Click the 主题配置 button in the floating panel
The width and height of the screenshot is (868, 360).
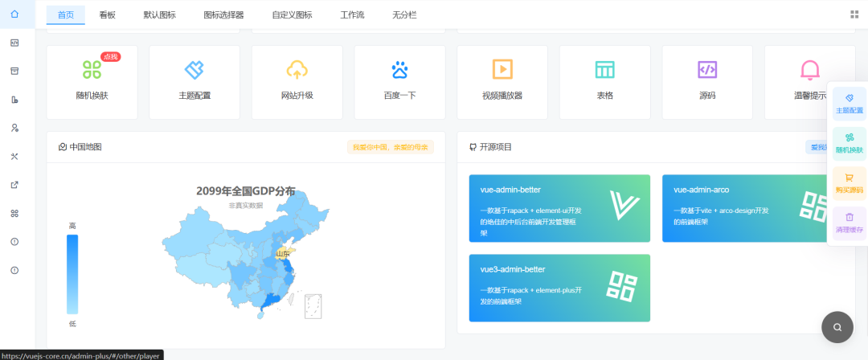(x=850, y=104)
